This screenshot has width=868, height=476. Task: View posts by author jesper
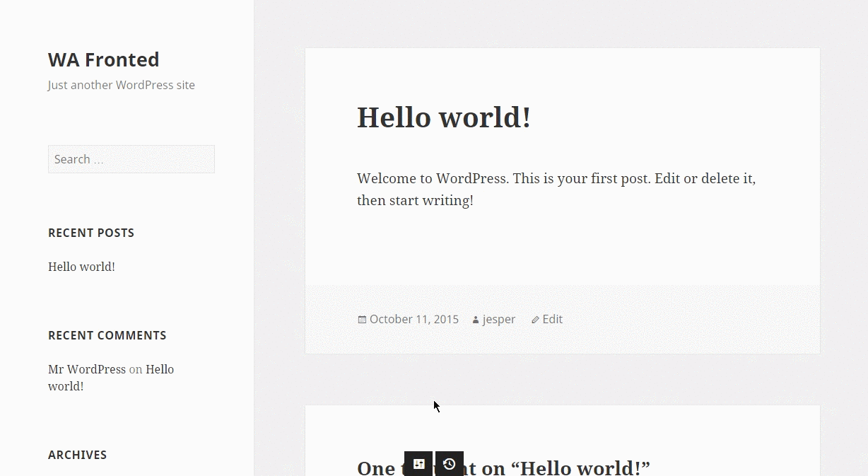(498, 319)
